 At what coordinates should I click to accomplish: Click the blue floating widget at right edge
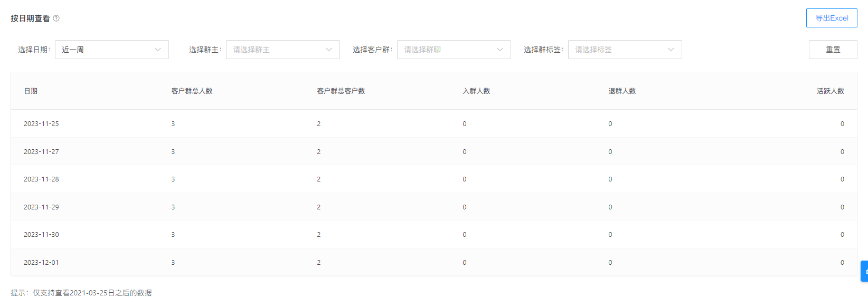pyautogui.click(x=864, y=271)
